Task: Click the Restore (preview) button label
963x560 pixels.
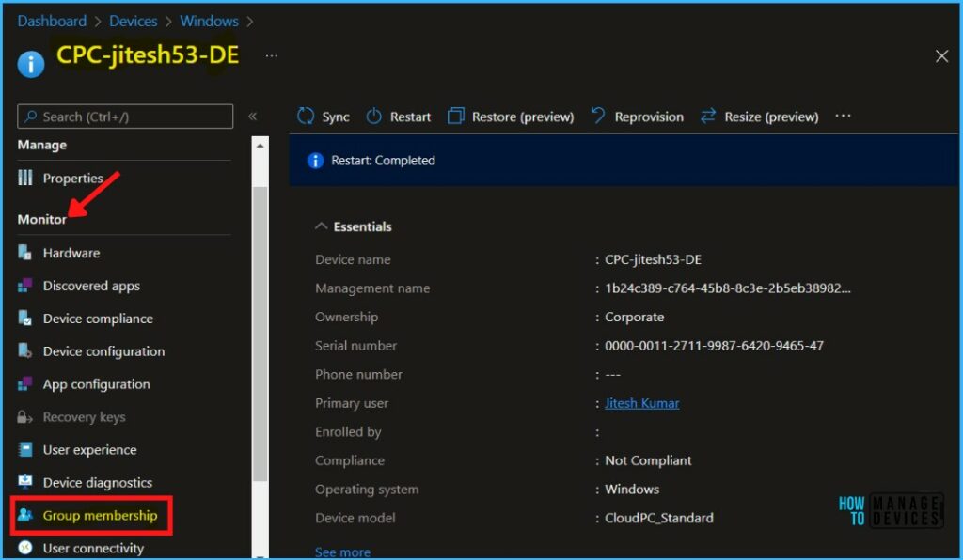Action: pyautogui.click(x=523, y=117)
